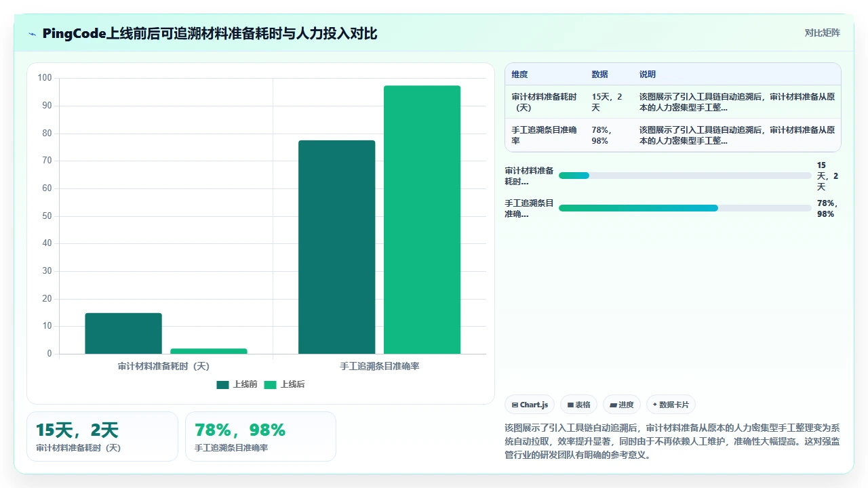The image size is (868, 488).
Task: Select the 进度 tag chip
Action: [x=622, y=405]
